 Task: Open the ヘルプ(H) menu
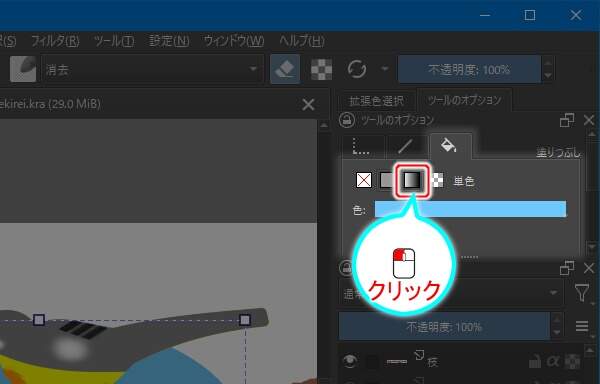pyautogui.click(x=302, y=41)
